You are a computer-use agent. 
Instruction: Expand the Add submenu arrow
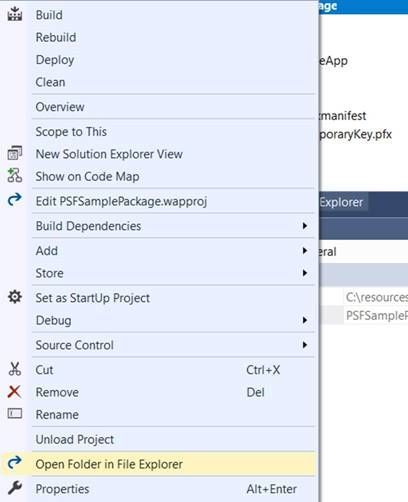click(x=304, y=250)
